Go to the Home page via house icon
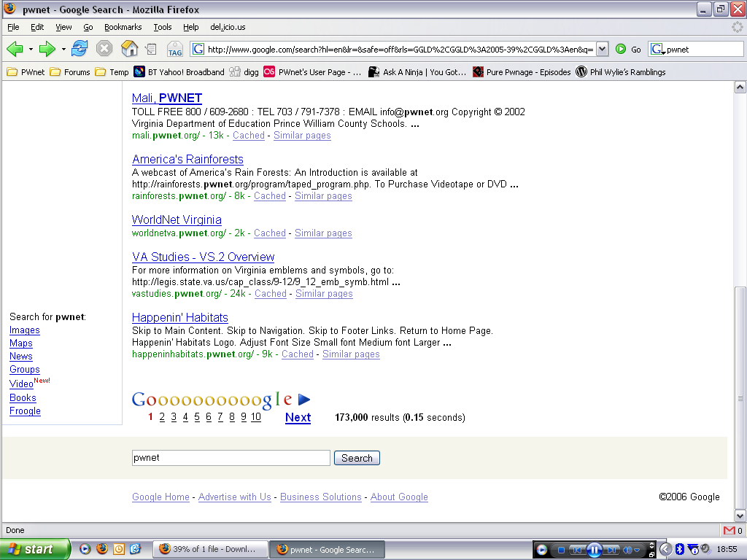The width and height of the screenshot is (747, 560). click(x=129, y=49)
